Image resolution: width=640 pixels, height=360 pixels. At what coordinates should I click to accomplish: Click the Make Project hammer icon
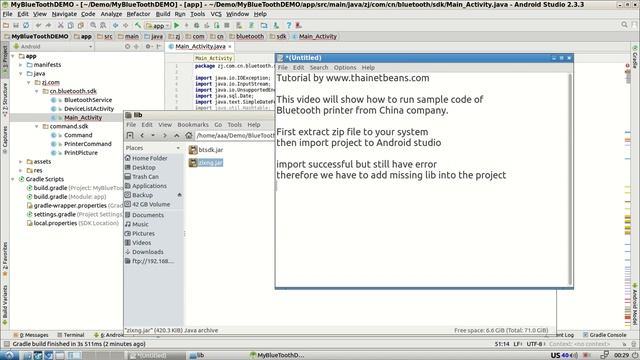click(x=138, y=25)
